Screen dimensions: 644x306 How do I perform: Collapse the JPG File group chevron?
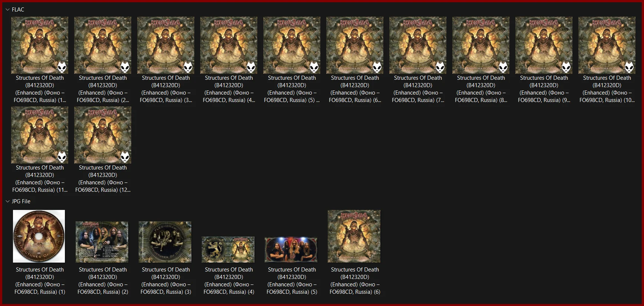pos(7,201)
